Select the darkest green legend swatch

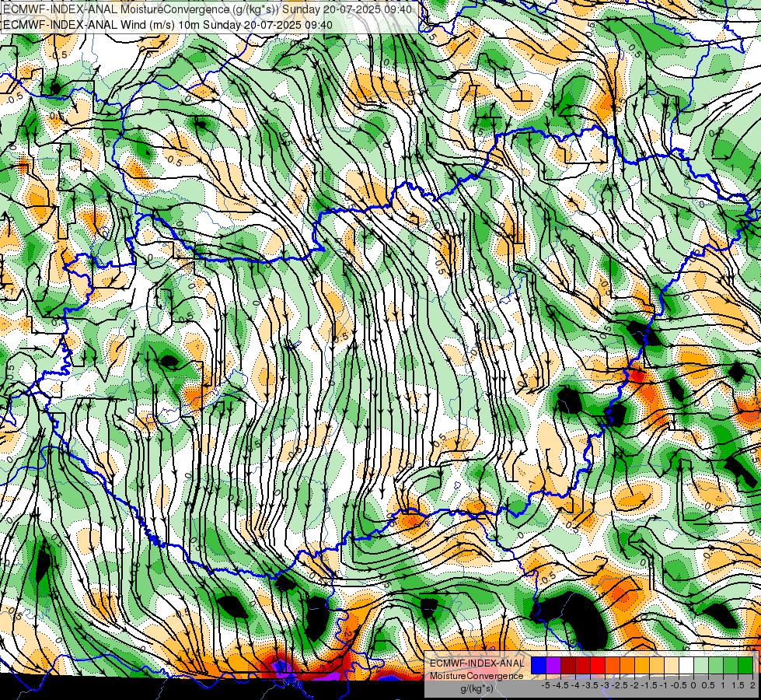pos(745,665)
